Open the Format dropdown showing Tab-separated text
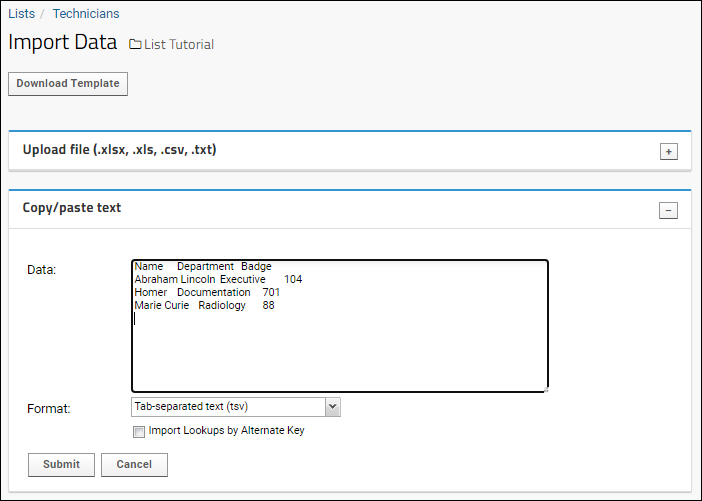Screen dimensions: 702x501 click(236, 407)
